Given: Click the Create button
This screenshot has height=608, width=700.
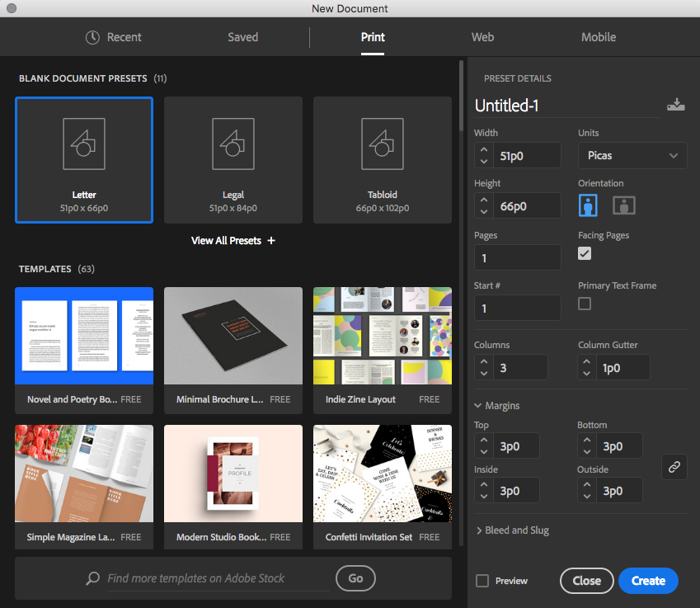Looking at the screenshot, I should point(648,581).
